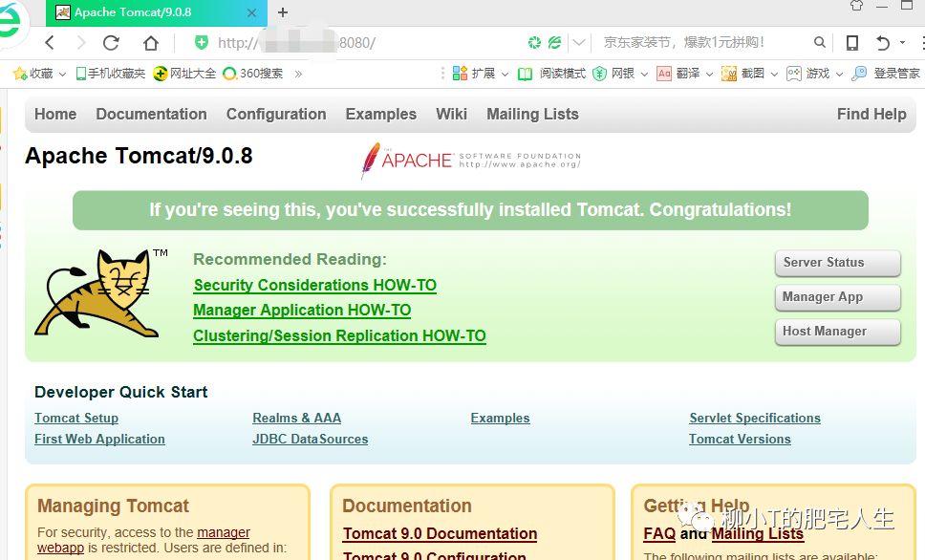The image size is (925, 560).
Task: Expand the 截图 dropdown arrow
Action: pyautogui.click(x=774, y=75)
